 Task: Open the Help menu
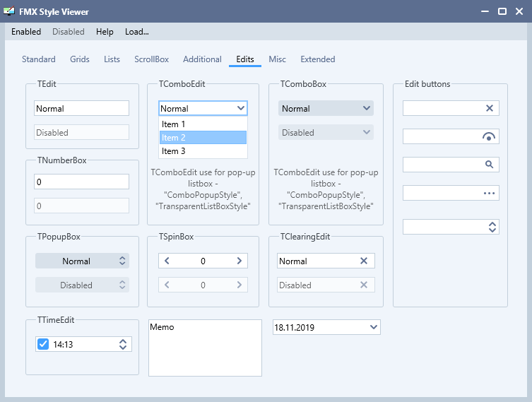[105, 32]
